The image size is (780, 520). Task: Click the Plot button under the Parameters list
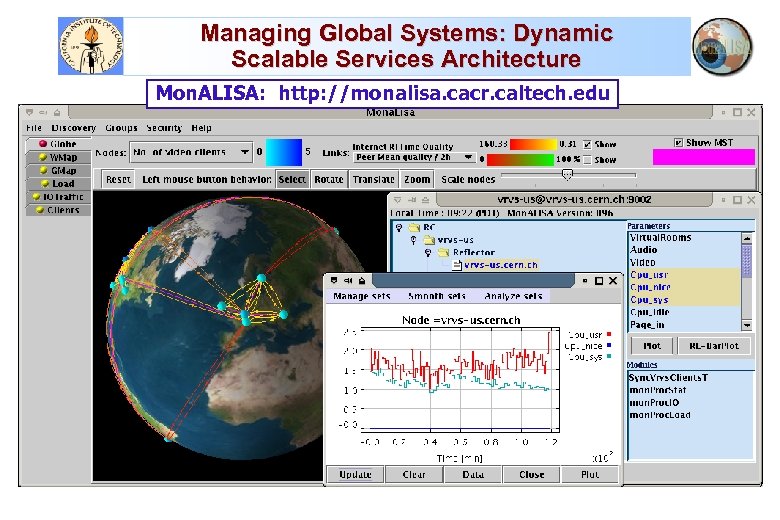pyautogui.click(x=652, y=346)
